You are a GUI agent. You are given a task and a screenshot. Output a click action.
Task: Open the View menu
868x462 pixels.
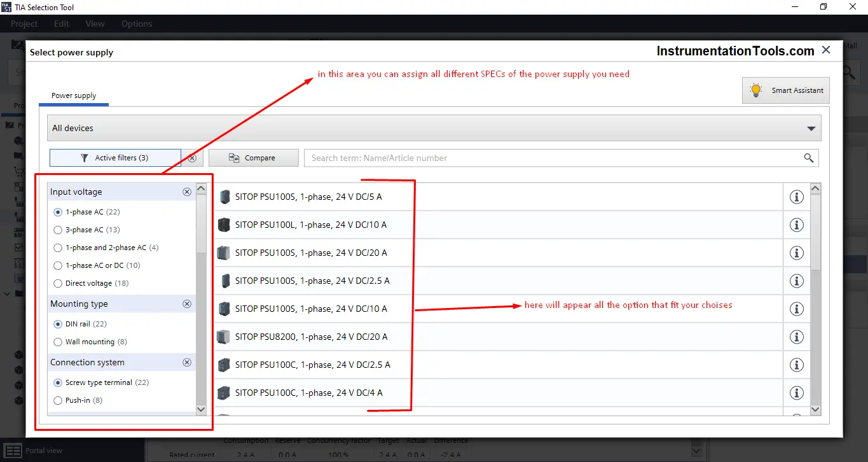[x=95, y=24]
